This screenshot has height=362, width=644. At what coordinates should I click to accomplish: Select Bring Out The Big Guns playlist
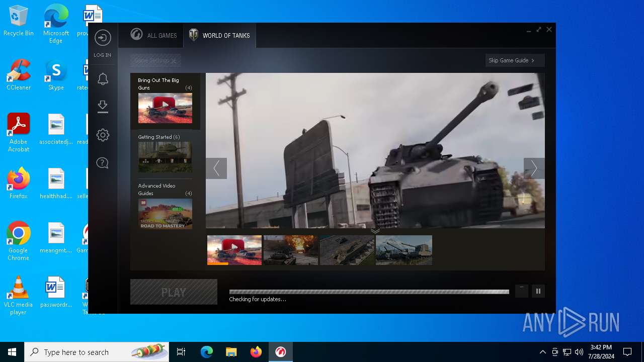point(165,101)
